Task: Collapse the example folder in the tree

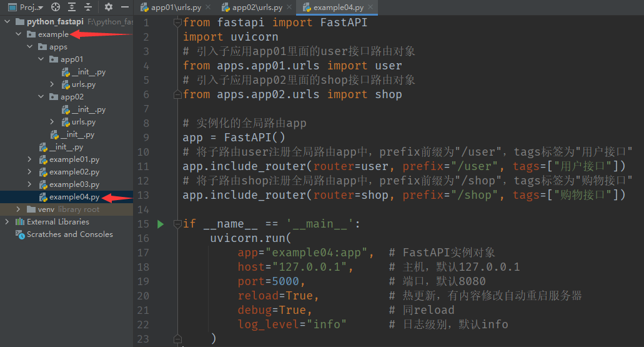Action: pyautogui.click(x=19, y=34)
